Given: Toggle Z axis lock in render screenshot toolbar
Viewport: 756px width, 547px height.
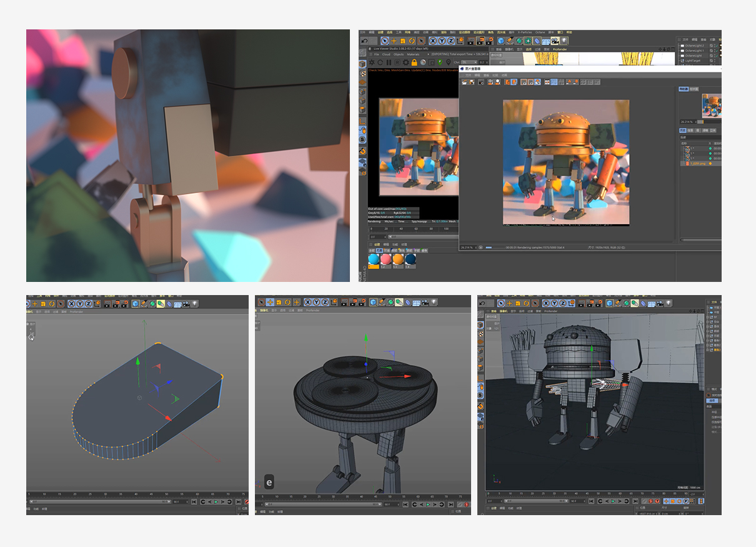Looking at the screenshot, I should coord(450,41).
